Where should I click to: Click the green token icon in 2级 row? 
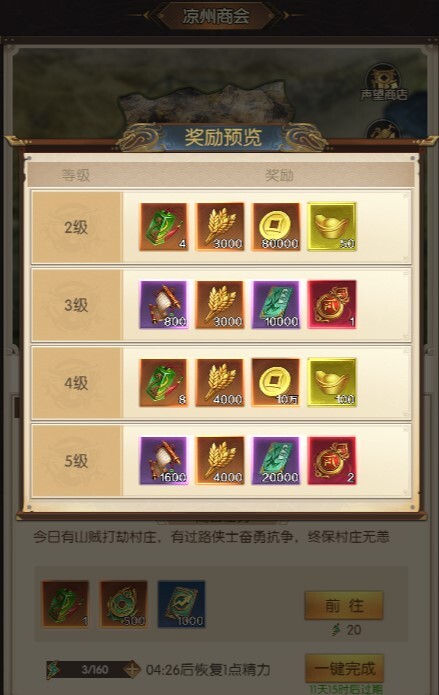[x=164, y=227]
